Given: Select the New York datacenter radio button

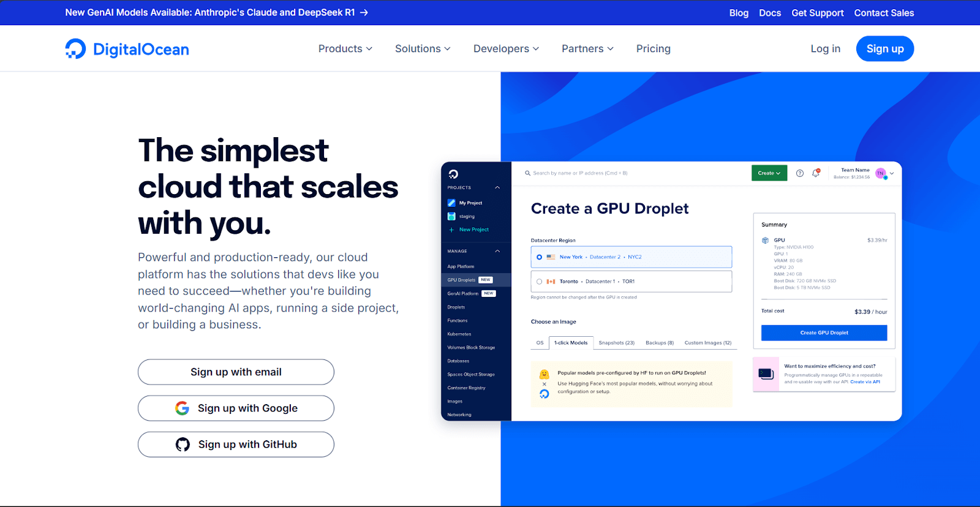Looking at the screenshot, I should (x=539, y=257).
